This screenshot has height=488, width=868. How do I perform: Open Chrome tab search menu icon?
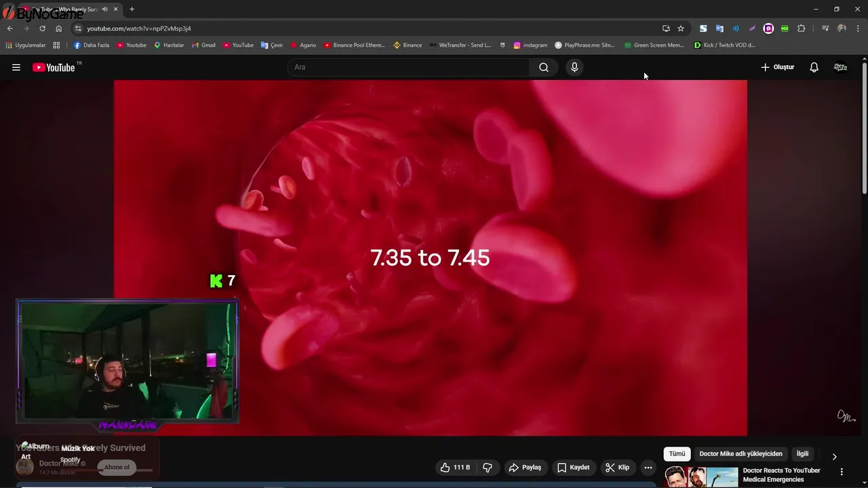[x=825, y=28]
